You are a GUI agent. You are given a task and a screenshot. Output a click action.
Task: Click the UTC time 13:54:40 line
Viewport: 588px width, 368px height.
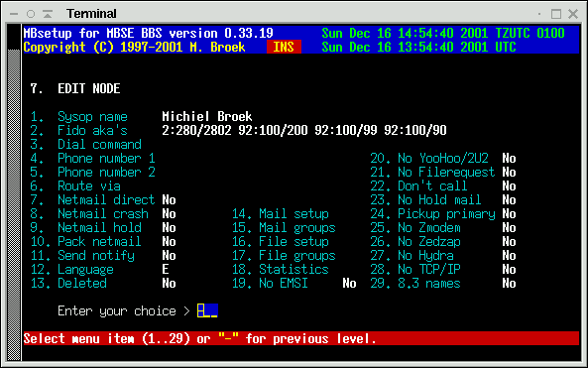[418, 47]
